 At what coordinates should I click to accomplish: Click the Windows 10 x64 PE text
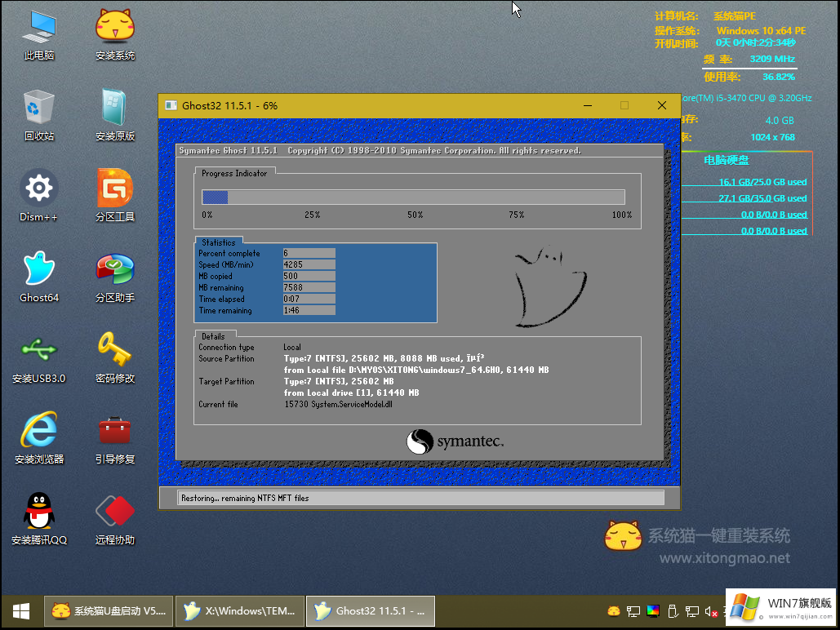point(762,31)
